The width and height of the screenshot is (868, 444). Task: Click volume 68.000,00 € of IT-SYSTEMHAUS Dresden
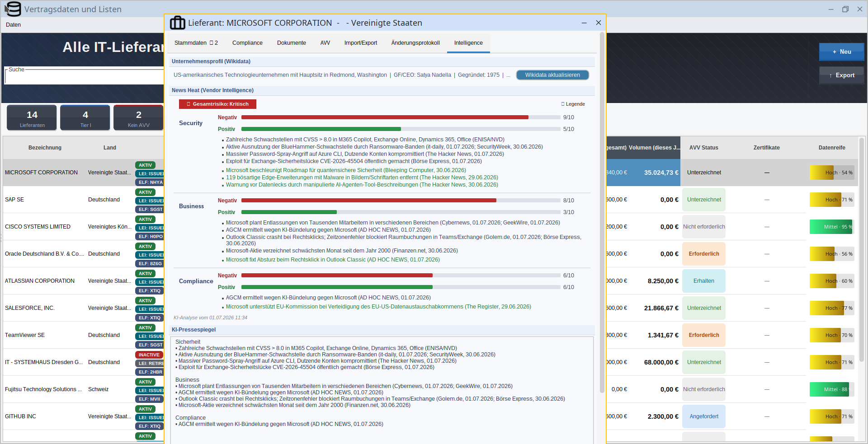tap(661, 362)
